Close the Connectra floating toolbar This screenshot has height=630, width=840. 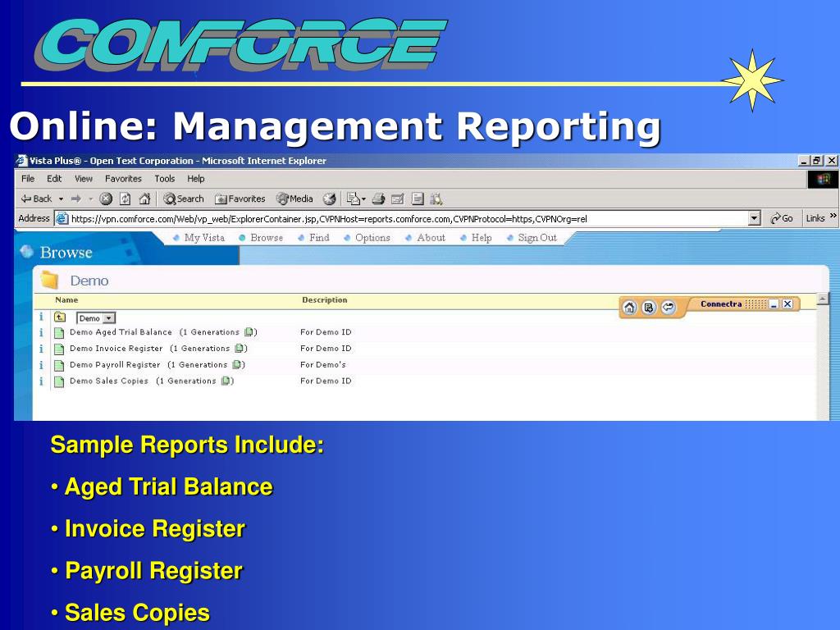coord(787,304)
